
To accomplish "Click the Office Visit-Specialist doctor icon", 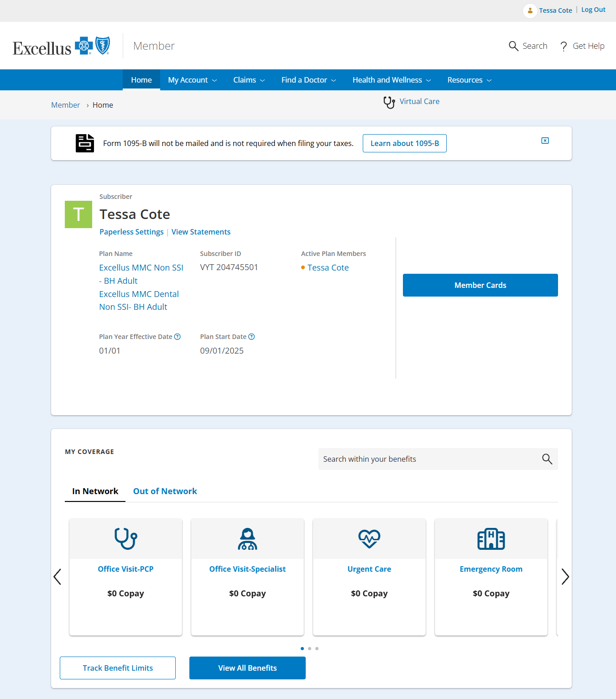I will (248, 539).
